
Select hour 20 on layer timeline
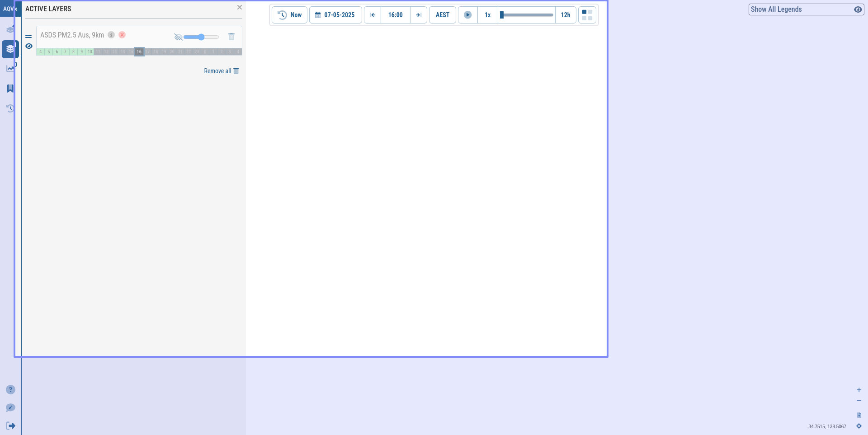point(172,52)
